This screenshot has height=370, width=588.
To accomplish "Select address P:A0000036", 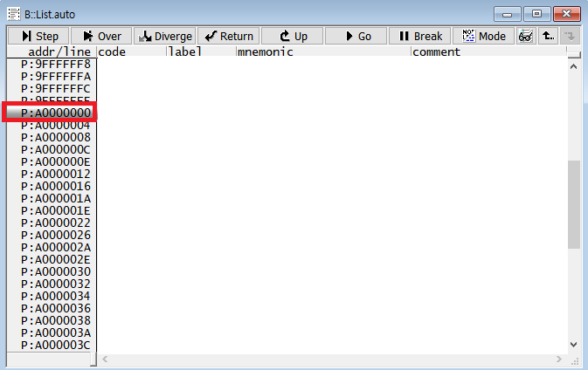I will [x=56, y=309].
